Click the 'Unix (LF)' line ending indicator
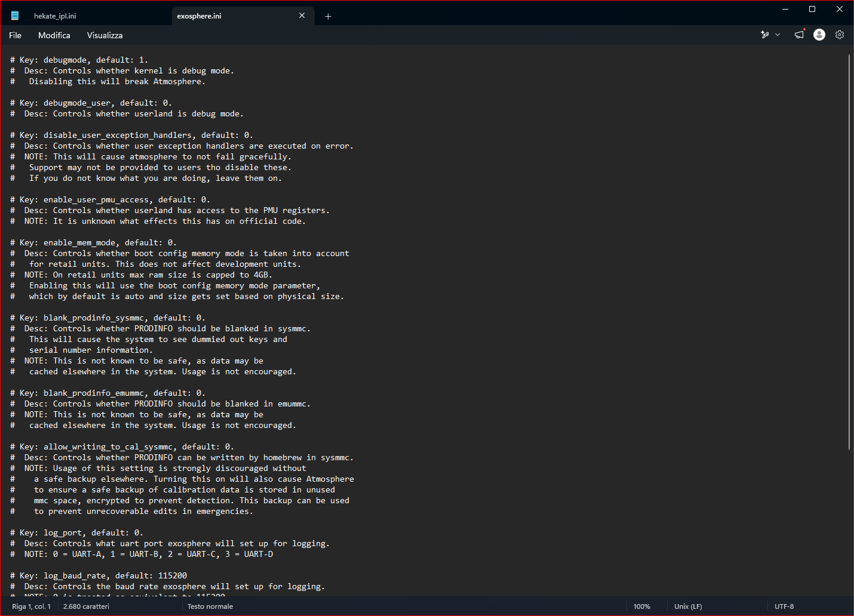The width and height of the screenshot is (854, 616). [x=689, y=606]
